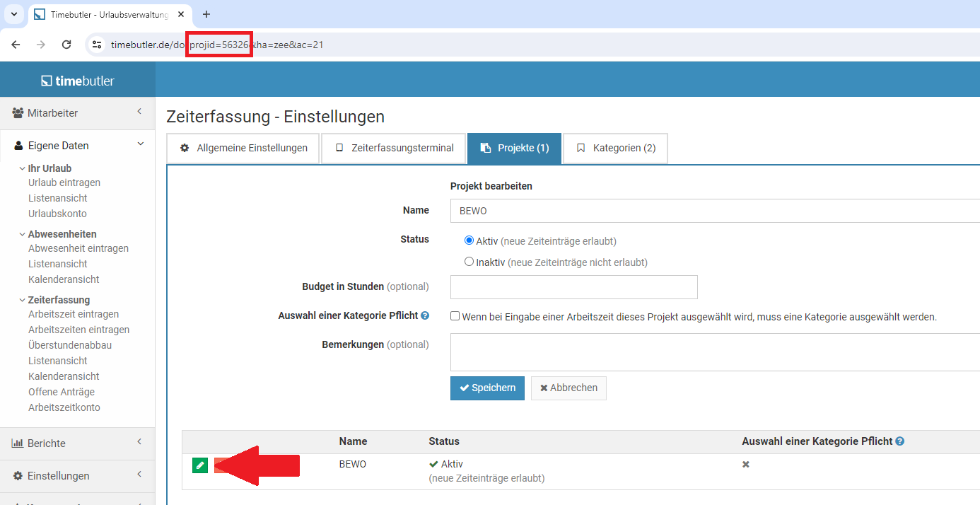Open the help icon next to Kategorie Pflicht
Viewport: 980px width, 505px height.
(424, 315)
